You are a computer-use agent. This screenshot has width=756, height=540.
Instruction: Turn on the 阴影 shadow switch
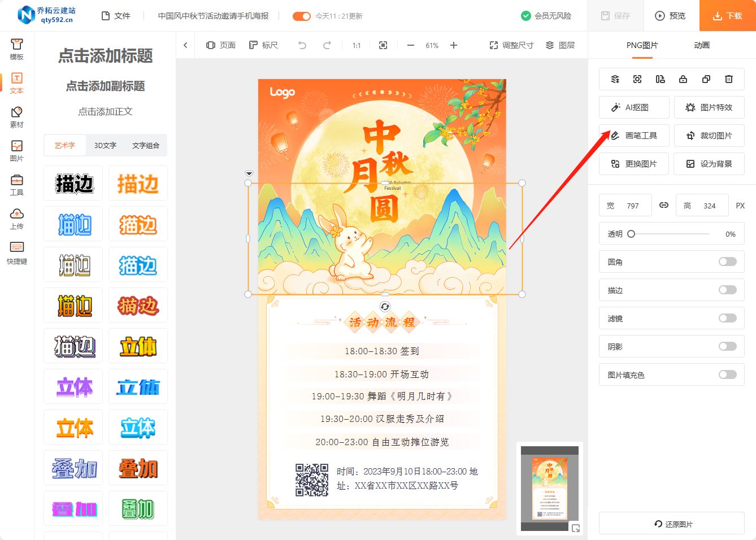coord(728,346)
